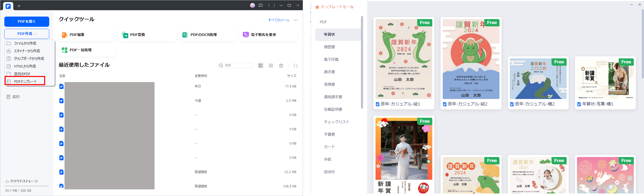
Task: Expand the PDF作成 dropdown button
Action: click(x=27, y=34)
